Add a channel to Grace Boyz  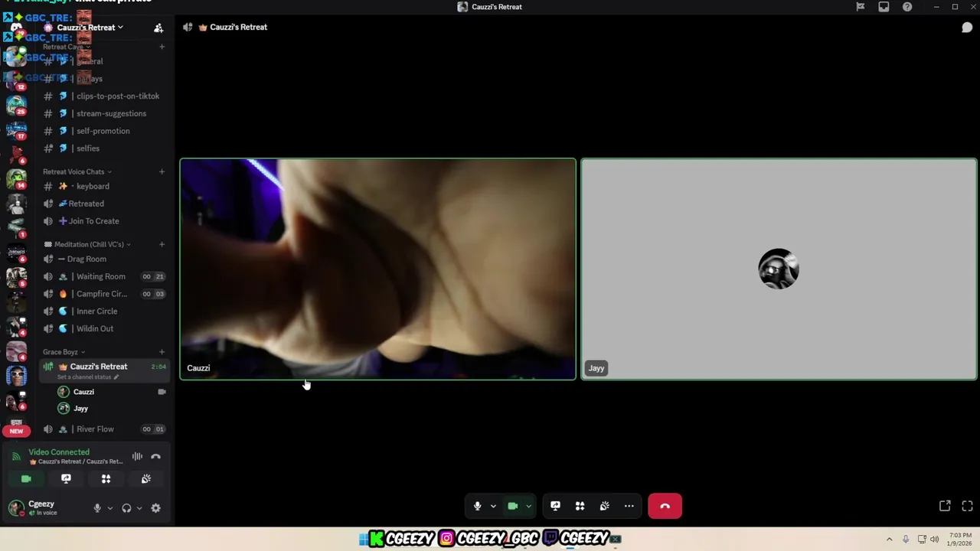click(162, 352)
